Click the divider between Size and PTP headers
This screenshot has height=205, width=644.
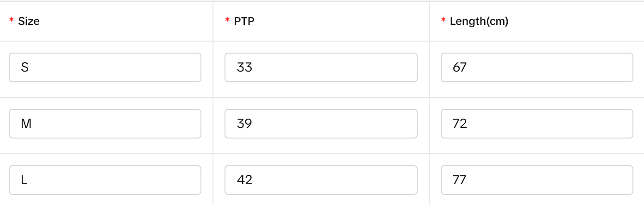(213, 21)
